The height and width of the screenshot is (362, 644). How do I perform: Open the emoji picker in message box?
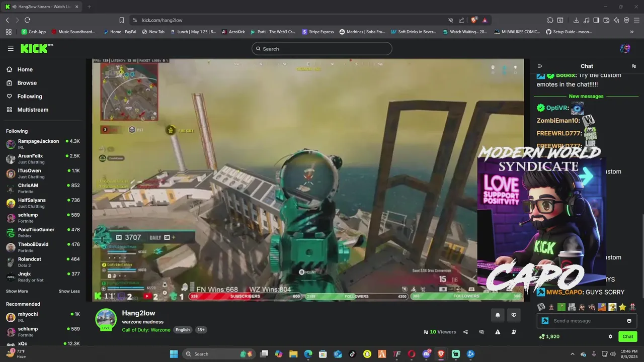[629, 321]
